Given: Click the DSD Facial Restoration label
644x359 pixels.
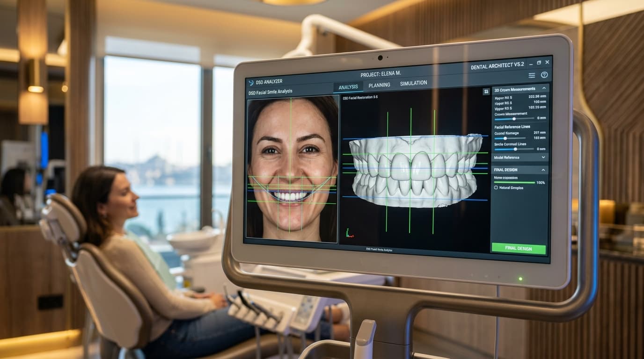Looking at the screenshot, I should [360, 98].
